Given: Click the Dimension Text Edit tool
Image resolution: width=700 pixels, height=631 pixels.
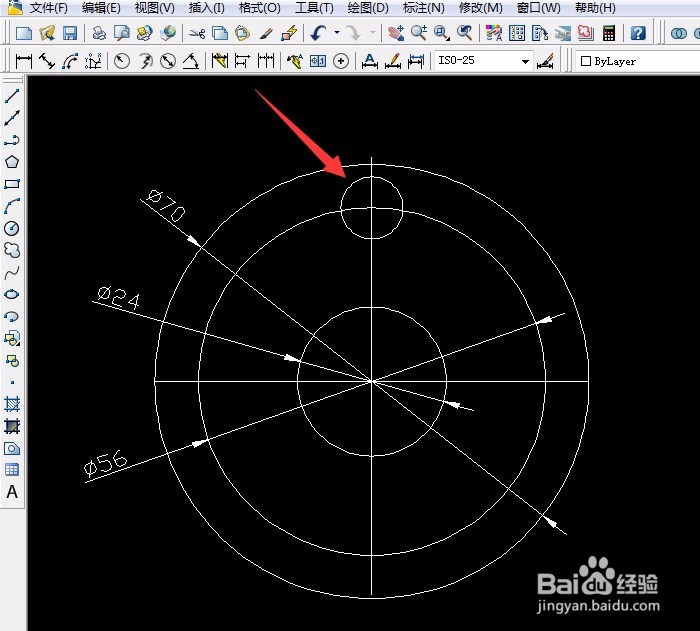Looking at the screenshot, I should point(393,61).
